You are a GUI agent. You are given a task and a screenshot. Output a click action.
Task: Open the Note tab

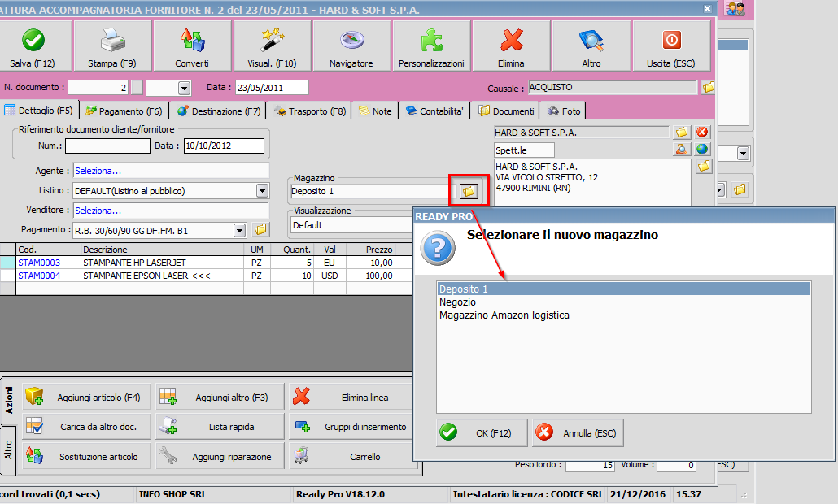click(375, 111)
